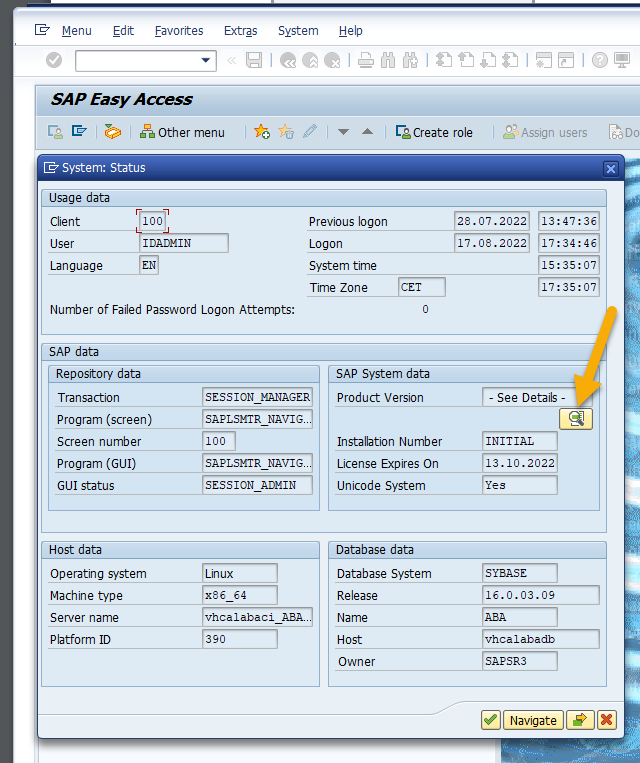This screenshot has height=763, width=640.
Task: Click the SAP Business Workplace icon
Action: [113, 132]
